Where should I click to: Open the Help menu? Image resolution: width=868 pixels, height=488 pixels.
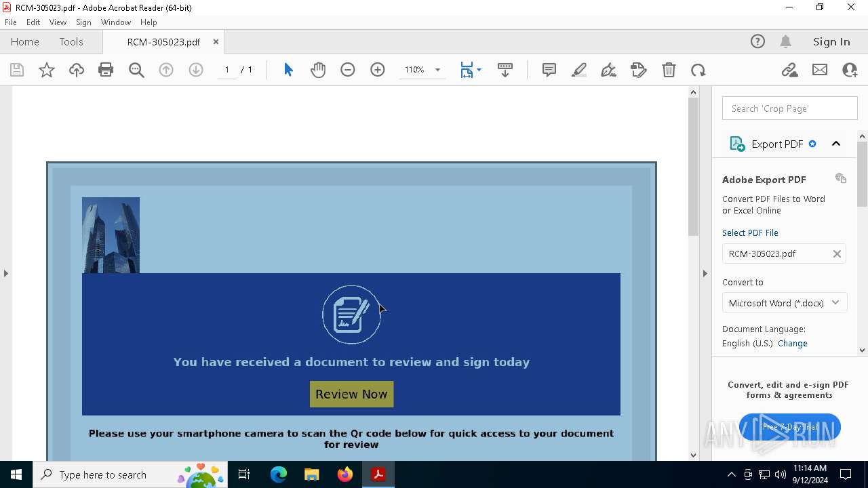pos(149,22)
